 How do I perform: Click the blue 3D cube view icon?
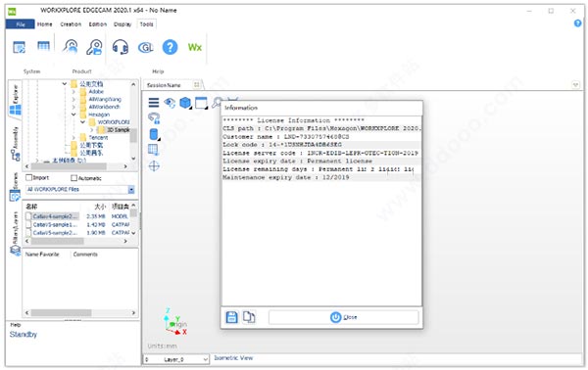(185, 102)
